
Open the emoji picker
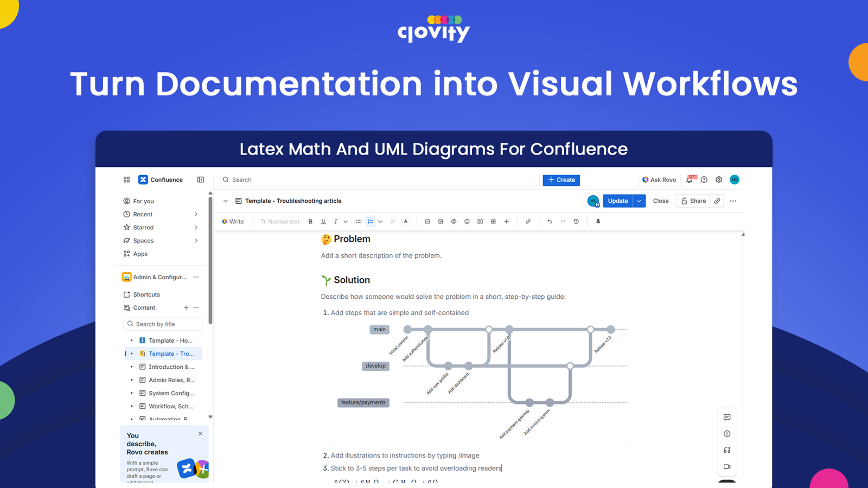point(467,221)
